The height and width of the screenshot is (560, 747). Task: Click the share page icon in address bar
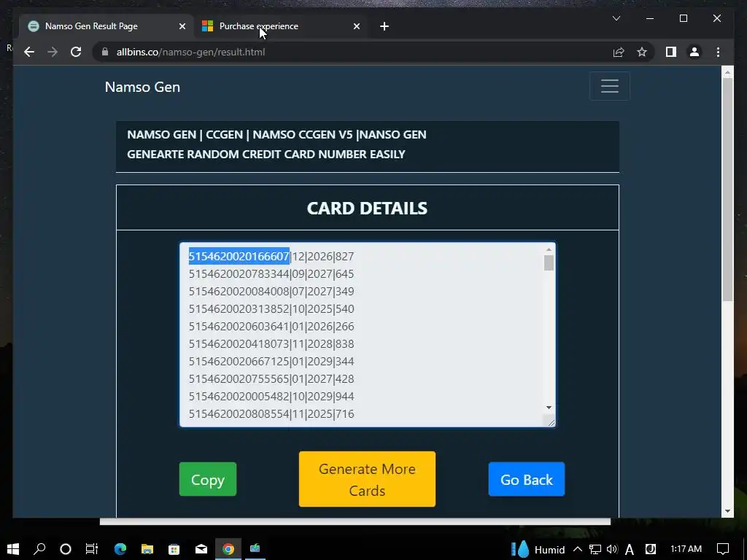[619, 52]
